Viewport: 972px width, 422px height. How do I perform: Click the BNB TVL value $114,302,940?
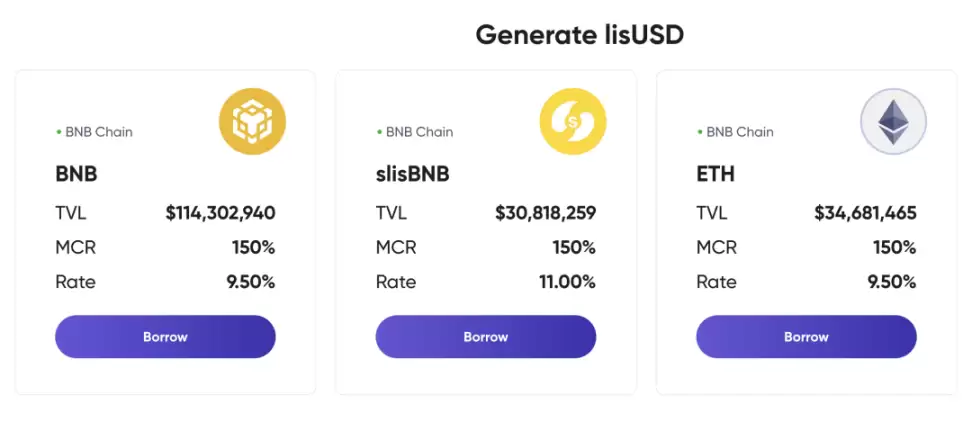click(220, 212)
